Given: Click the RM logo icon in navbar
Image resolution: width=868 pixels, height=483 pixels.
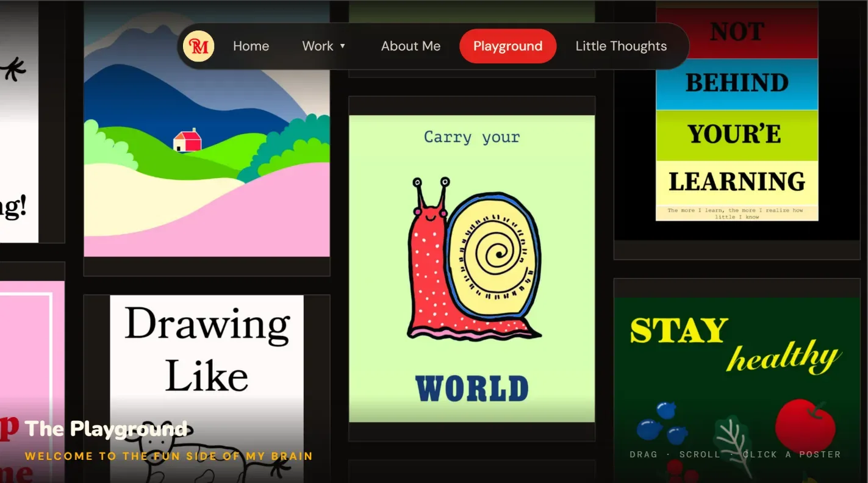Looking at the screenshot, I should tap(199, 46).
